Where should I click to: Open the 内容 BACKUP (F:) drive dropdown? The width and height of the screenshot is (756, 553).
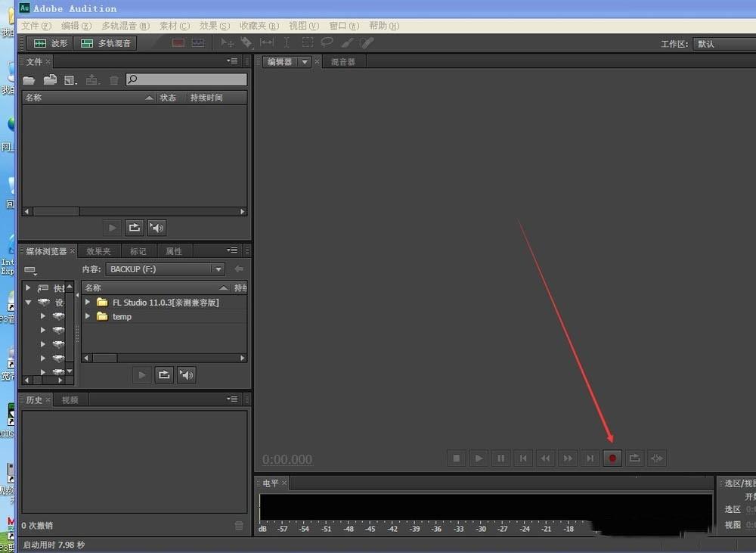pos(218,269)
